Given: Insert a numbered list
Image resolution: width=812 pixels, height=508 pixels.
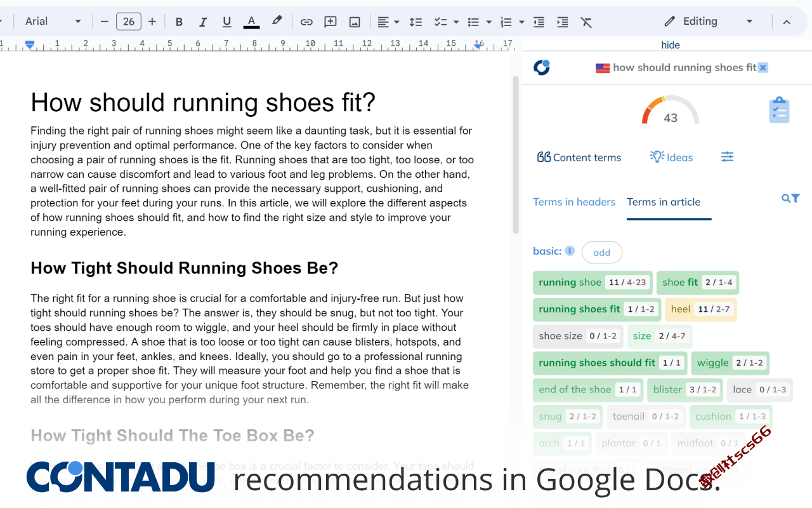Looking at the screenshot, I should click(x=506, y=22).
